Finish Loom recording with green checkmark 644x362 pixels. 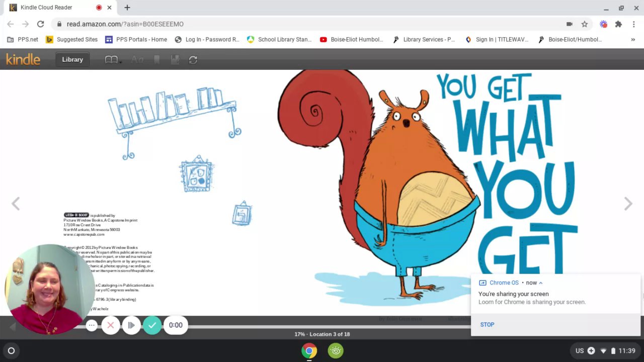pyautogui.click(x=152, y=325)
